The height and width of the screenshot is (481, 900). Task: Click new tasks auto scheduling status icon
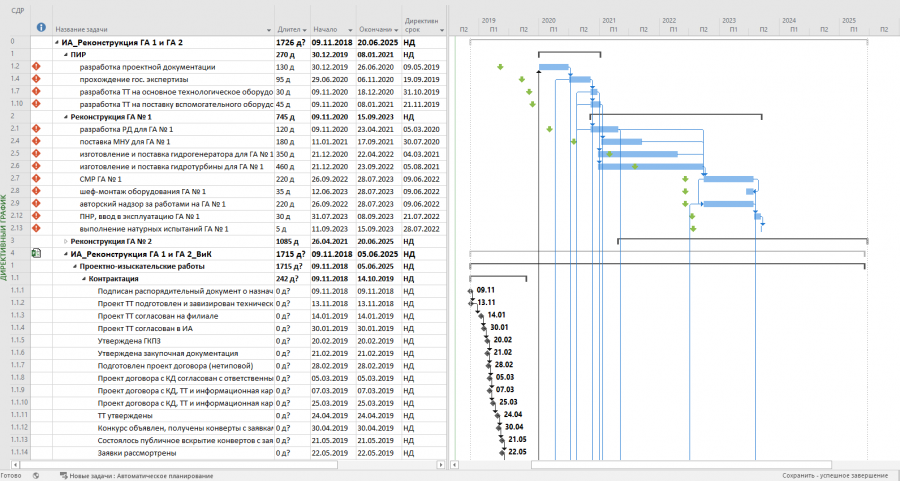pyautogui.click(x=63, y=475)
